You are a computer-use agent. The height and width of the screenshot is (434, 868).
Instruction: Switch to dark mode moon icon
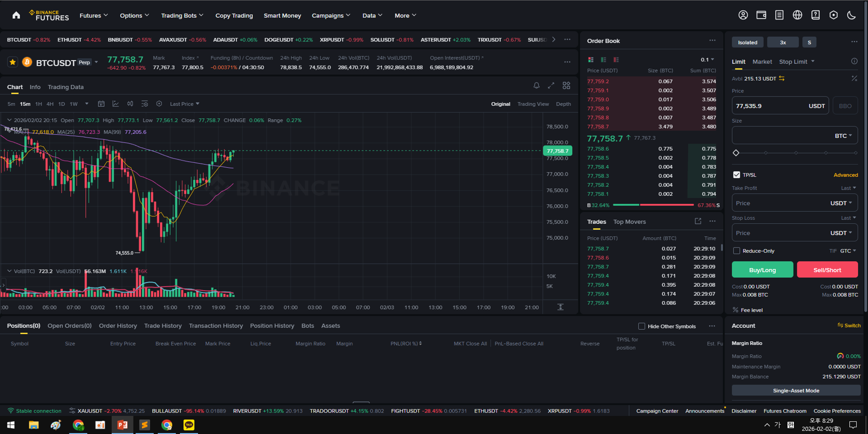pyautogui.click(x=851, y=15)
